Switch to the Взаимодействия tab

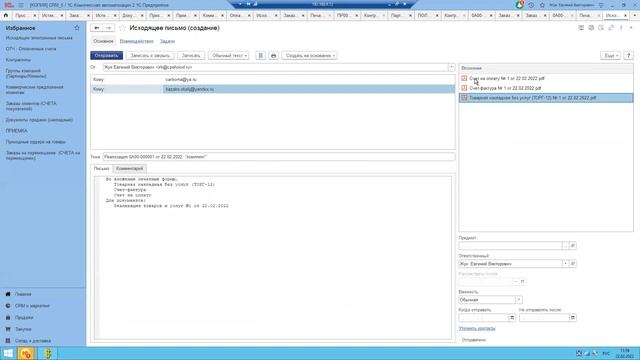pyautogui.click(x=137, y=41)
